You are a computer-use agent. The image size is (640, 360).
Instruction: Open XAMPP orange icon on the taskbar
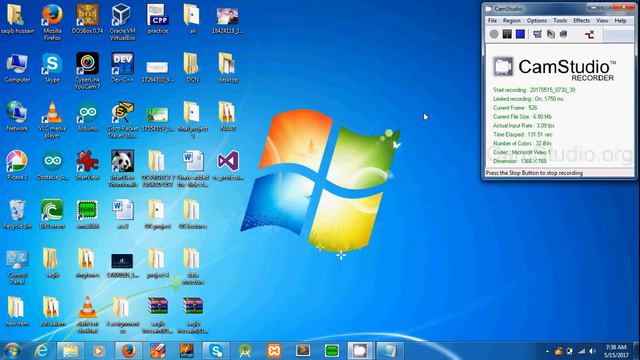pyautogui.click(x=274, y=351)
